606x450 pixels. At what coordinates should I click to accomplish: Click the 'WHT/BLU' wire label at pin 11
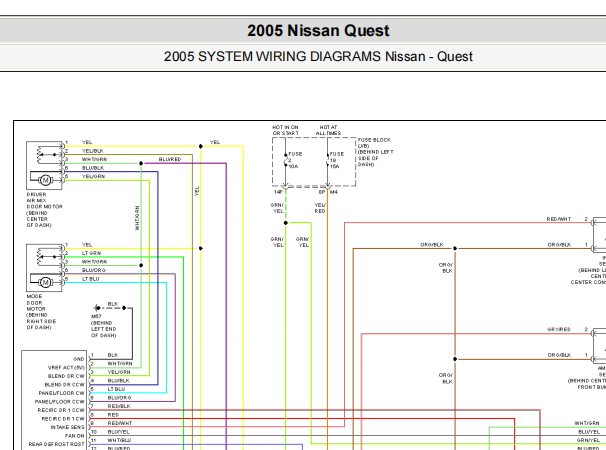point(119,440)
